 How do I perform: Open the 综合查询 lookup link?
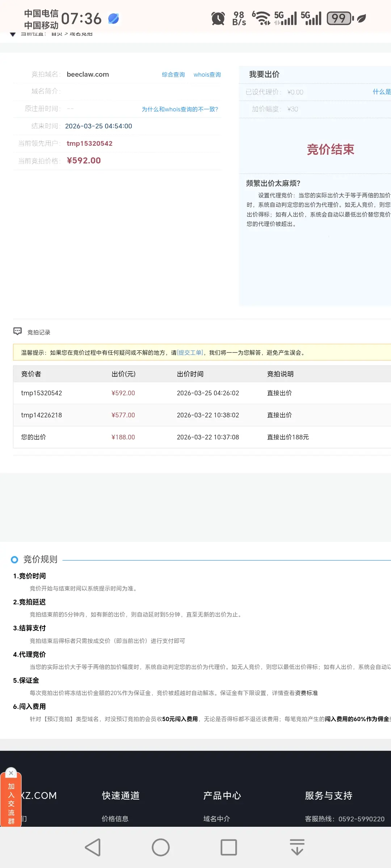[173, 75]
